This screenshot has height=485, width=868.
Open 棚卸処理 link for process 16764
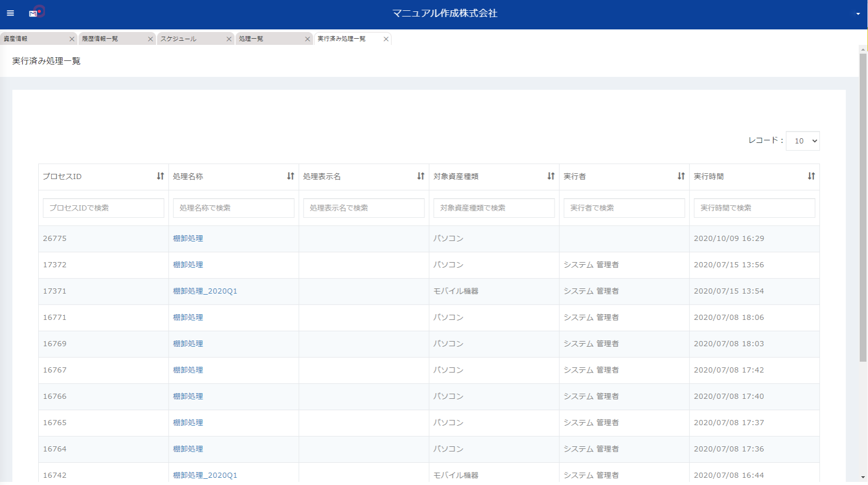click(188, 449)
